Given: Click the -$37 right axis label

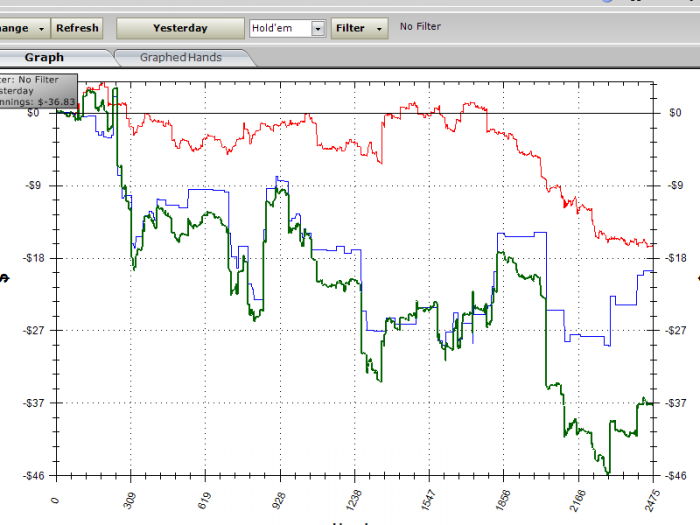Looking at the screenshot, I should (676, 403).
